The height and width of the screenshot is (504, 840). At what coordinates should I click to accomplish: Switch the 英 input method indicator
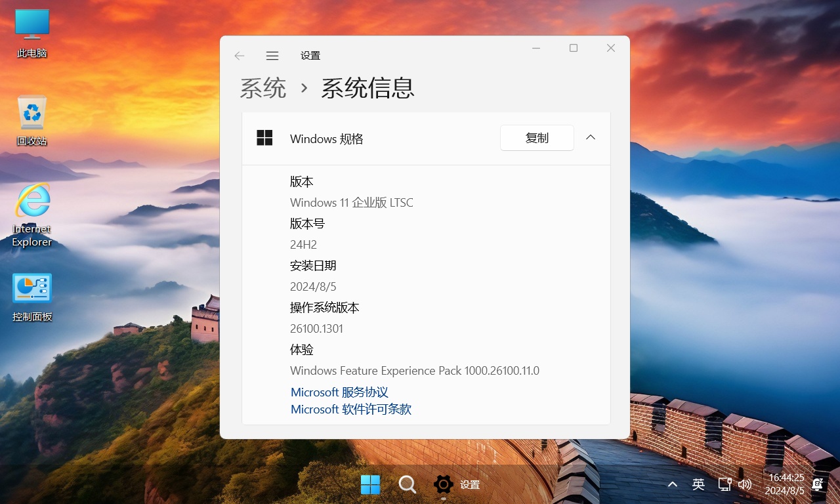(x=698, y=485)
